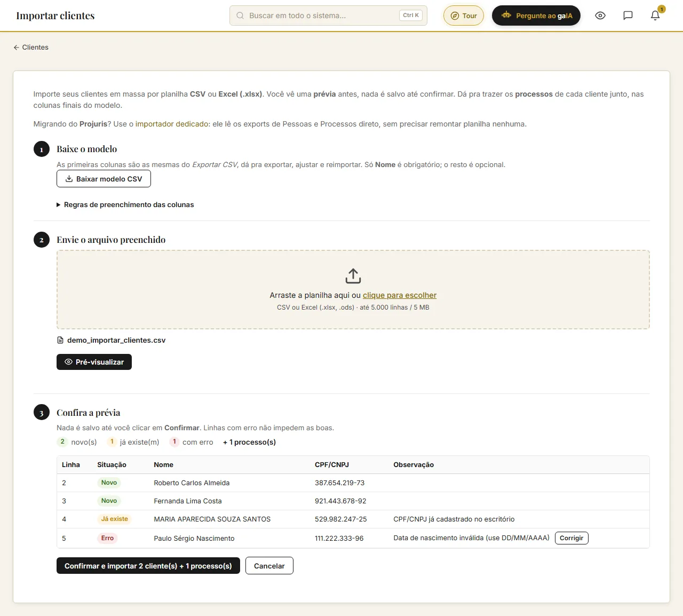Click CPF 387.654.219-73 cell
The width and height of the screenshot is (683, 616).
click(x=339, y=483)
